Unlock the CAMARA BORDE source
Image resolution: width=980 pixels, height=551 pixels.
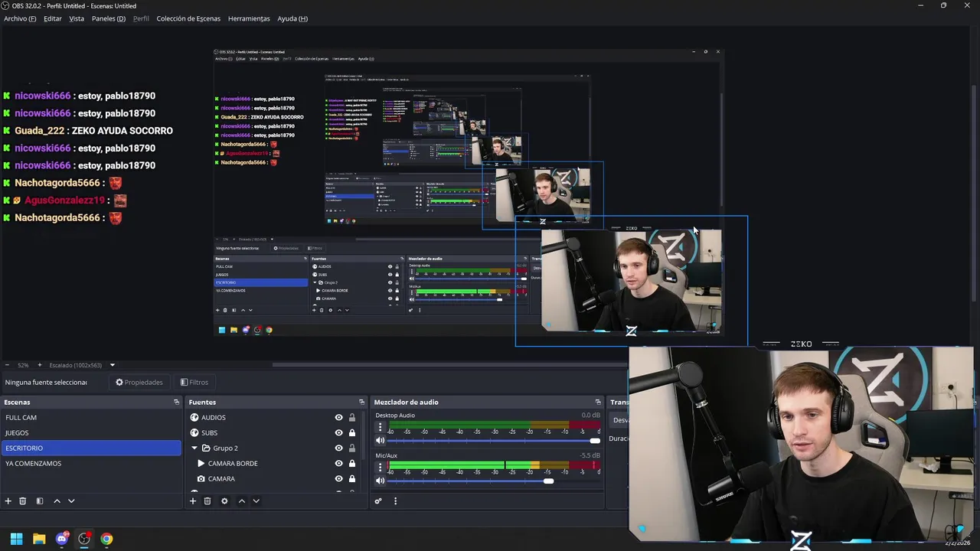click(352, 464)
